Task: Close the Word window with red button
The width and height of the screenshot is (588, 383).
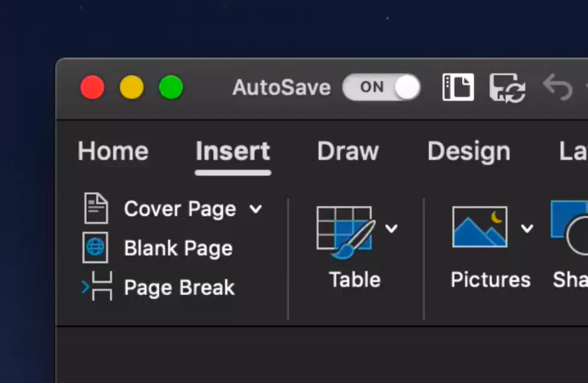Action: pyautogui.click(x=92, y=87)
